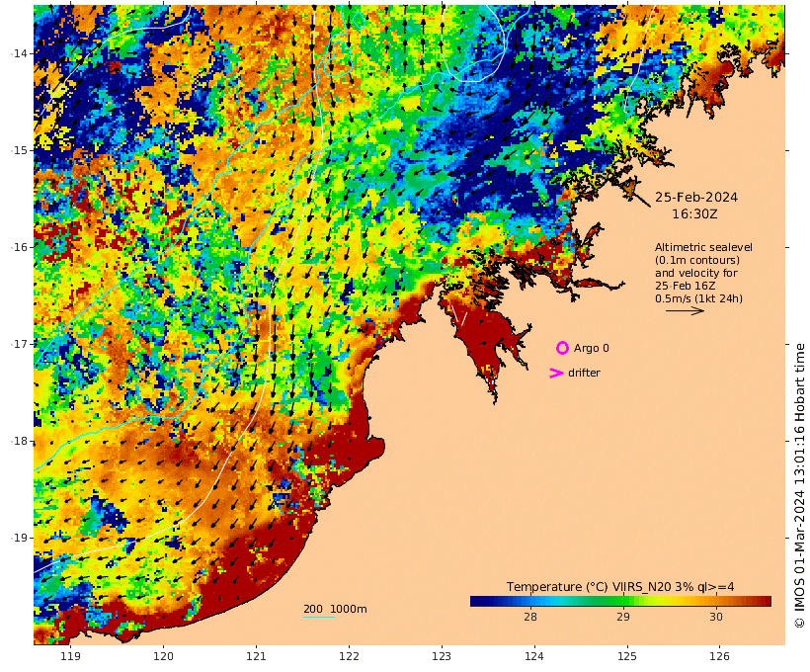Click the '16:30Z' time text
This screenshot has width=810, height=672.
click(x=694, y=213)
